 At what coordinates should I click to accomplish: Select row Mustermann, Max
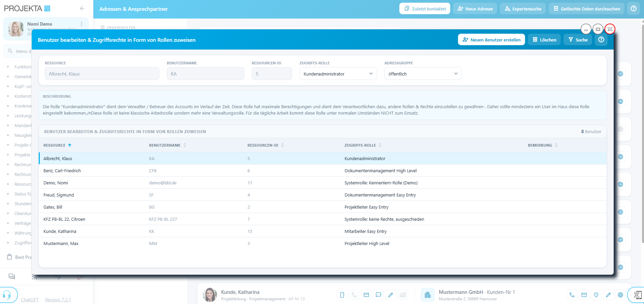323,243
